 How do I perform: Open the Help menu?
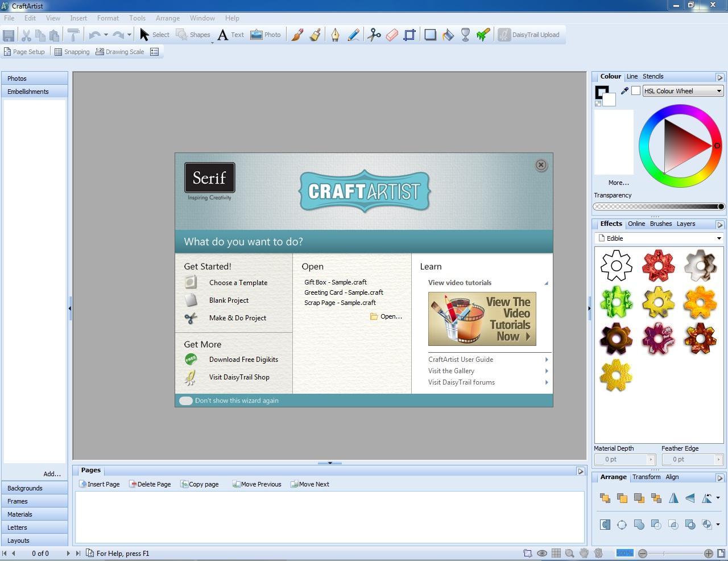point(232,18)
